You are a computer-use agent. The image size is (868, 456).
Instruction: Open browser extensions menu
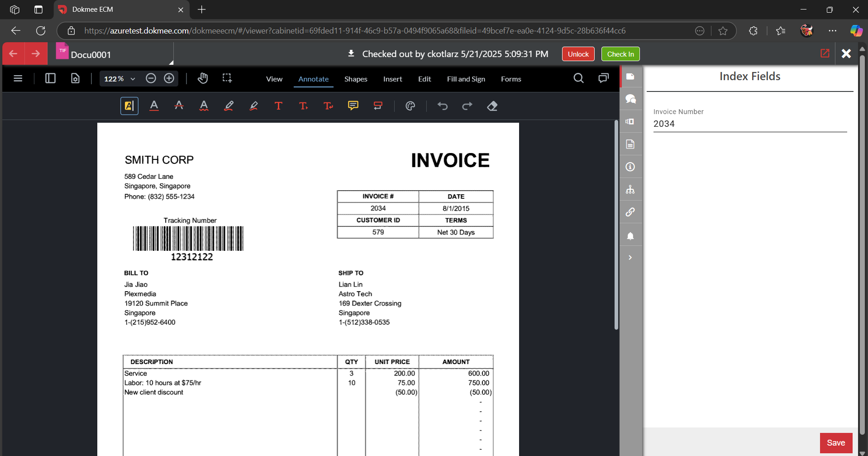coord(753,31)
